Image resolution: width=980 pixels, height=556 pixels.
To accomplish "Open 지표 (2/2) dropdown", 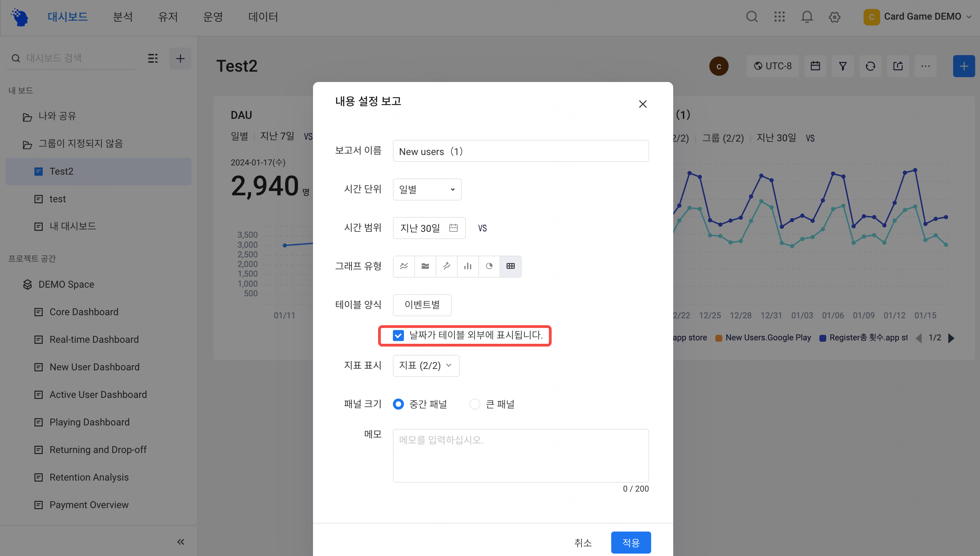I will [x=426, y=366].
